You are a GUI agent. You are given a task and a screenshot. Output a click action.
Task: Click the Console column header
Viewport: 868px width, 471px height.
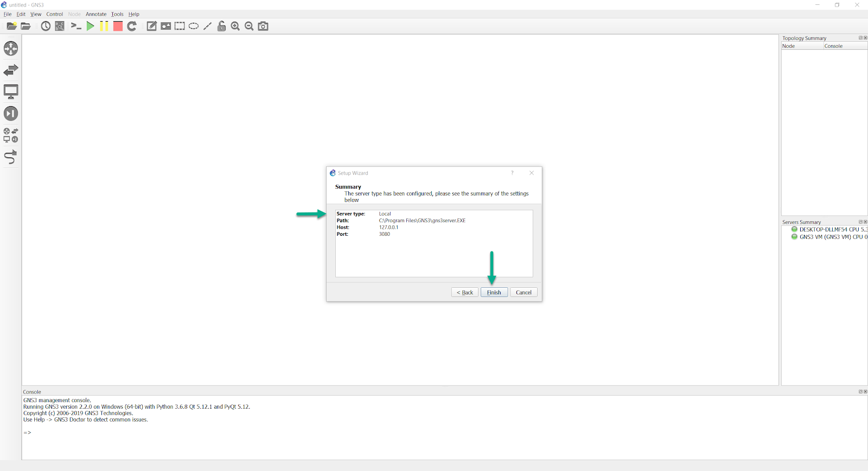[845, 46]
